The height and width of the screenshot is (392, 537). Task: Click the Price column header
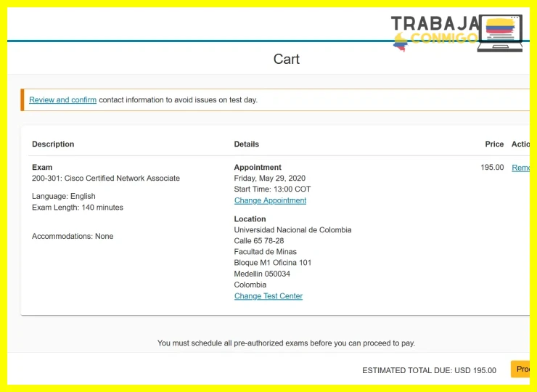(494, 144)
